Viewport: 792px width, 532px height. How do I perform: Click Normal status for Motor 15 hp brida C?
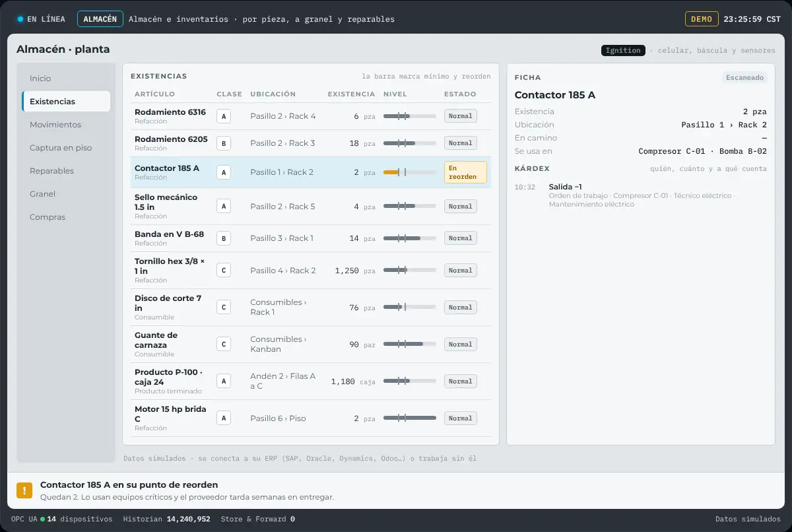(x=461, y=418)
